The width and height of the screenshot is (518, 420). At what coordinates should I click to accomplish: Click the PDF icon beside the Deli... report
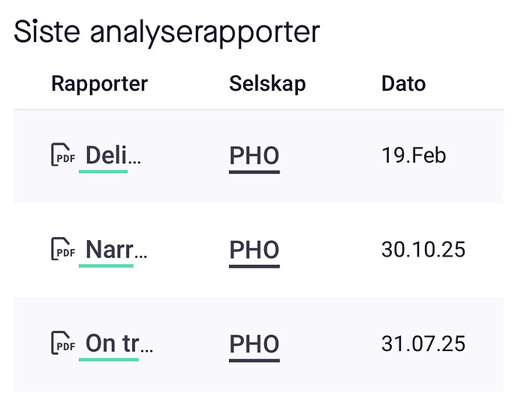tap(62, 155)
